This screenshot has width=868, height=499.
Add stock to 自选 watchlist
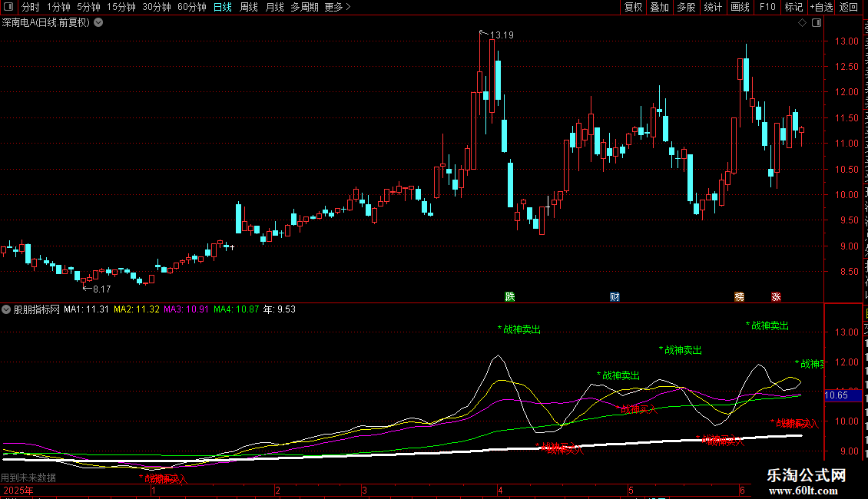pos(821,7)
